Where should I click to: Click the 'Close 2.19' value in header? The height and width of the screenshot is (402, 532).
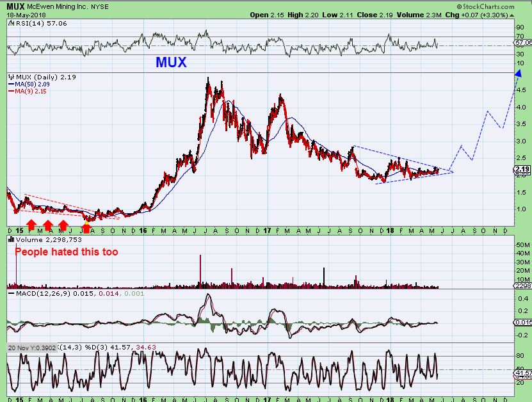(x=375, y=15)
